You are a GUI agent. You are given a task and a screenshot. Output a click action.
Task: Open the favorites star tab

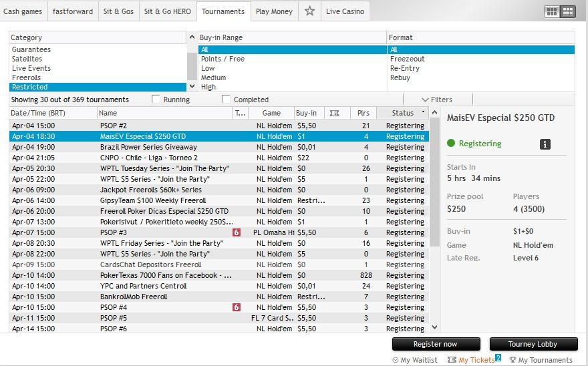[x=309, y=11]
